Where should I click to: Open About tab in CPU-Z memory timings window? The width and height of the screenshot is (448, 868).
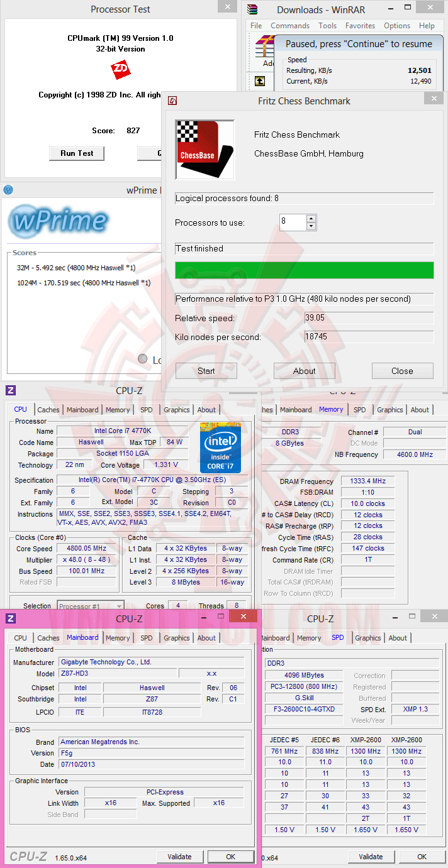(x=420, y=410)
